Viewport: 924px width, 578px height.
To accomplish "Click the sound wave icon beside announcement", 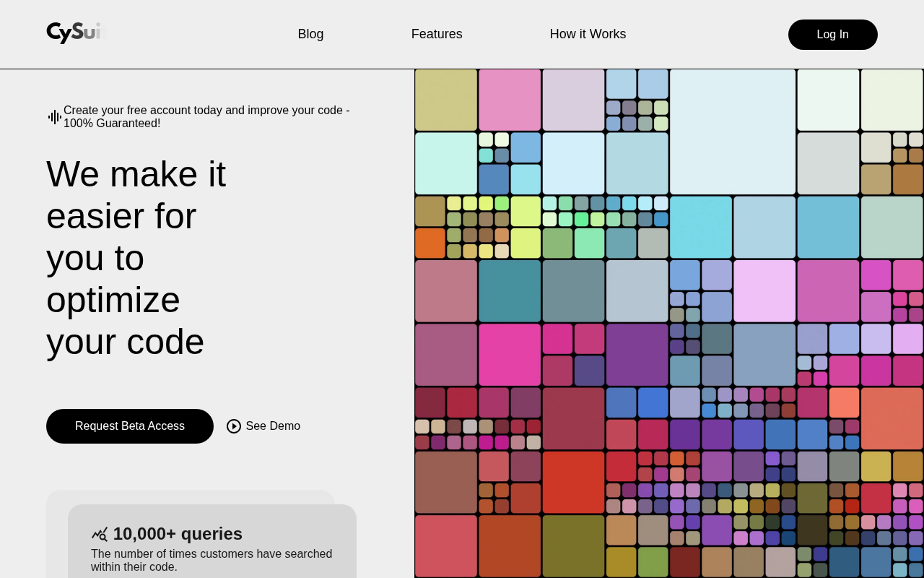I will click(55, 117).
